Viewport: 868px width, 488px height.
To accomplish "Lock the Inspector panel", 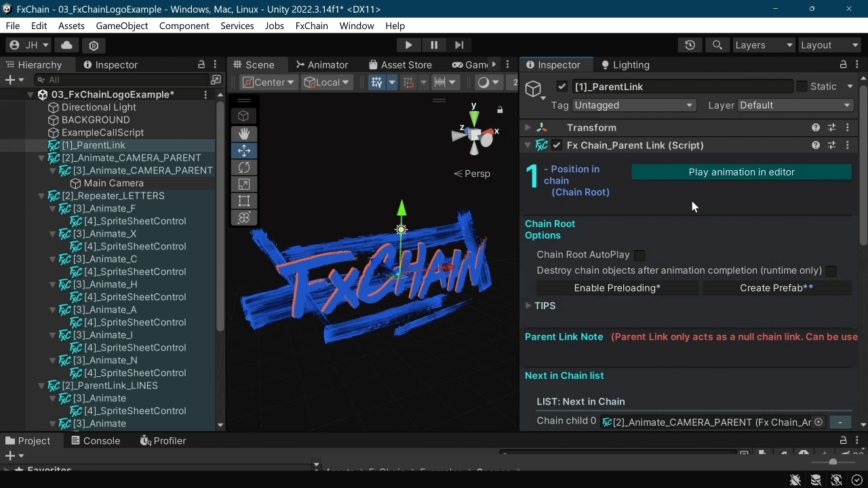I will (843, 64).
